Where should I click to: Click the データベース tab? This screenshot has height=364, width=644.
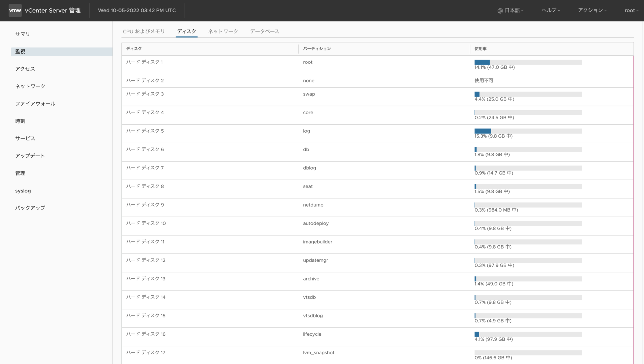pos(264,31)
